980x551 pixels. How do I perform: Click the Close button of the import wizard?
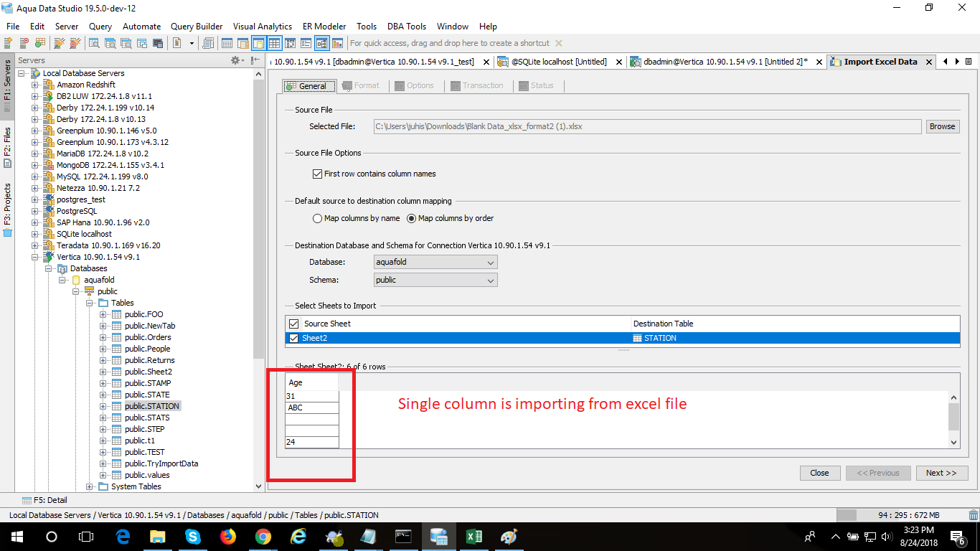pos(819,473)
